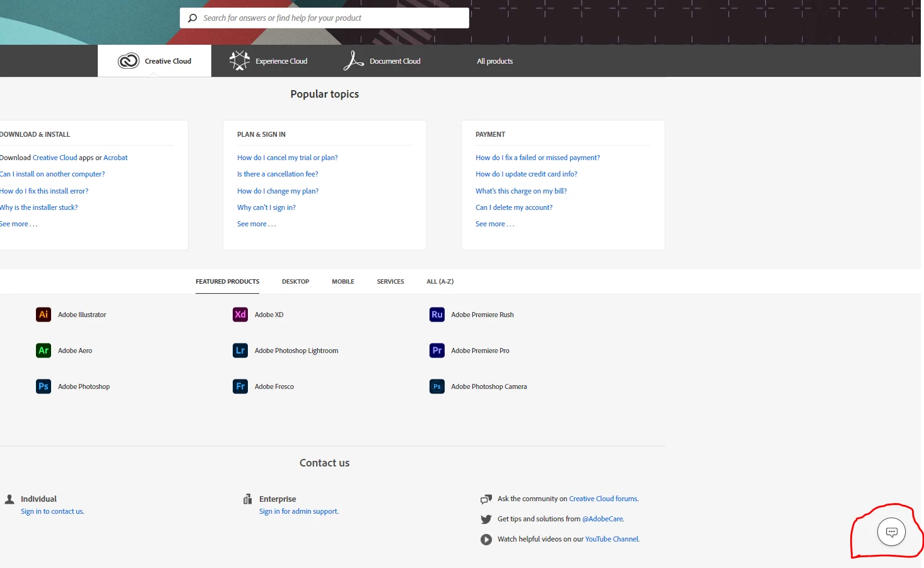Click See more under Download & Install
This screenshot has height=568, width=924.
click(19, 224)
